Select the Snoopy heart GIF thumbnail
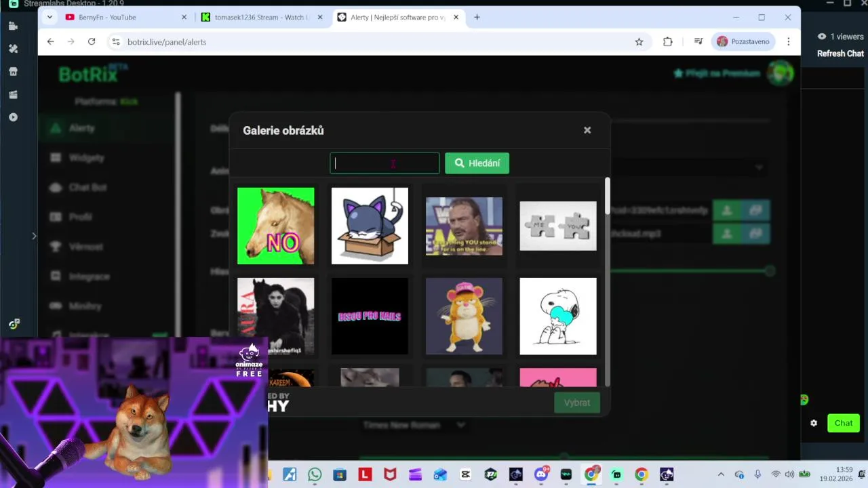 pos(558,316)
